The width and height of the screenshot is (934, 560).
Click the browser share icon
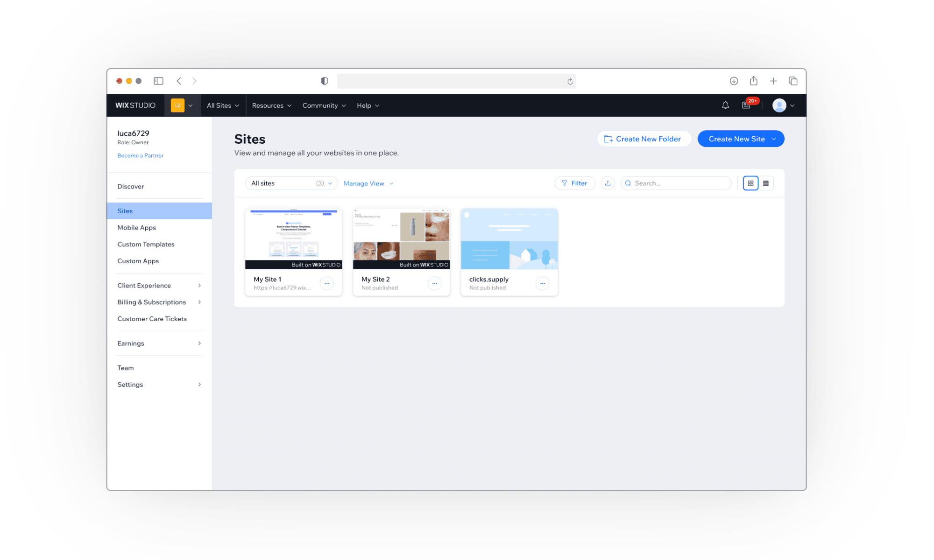(x=753, y=81)
